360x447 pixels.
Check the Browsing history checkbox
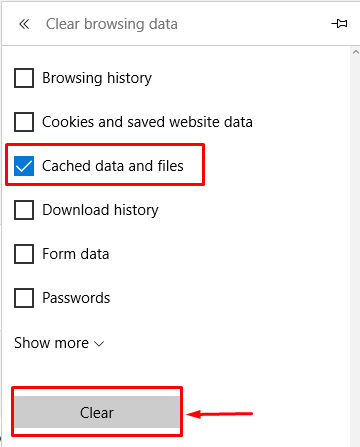click(x=24, y=78)
